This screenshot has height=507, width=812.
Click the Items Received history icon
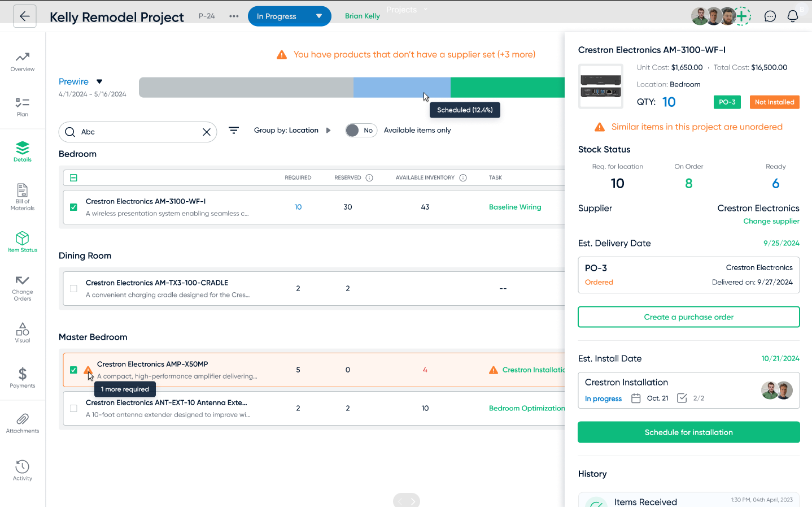tap(596, 502)
